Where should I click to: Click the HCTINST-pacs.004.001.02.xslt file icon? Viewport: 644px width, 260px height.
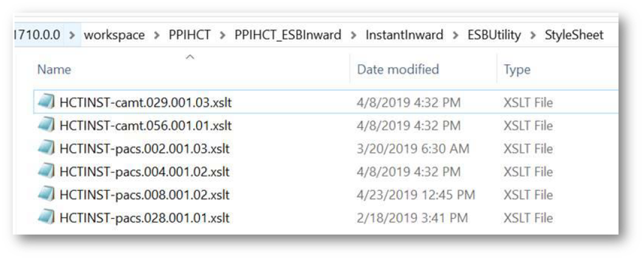(x=46, y=172)
